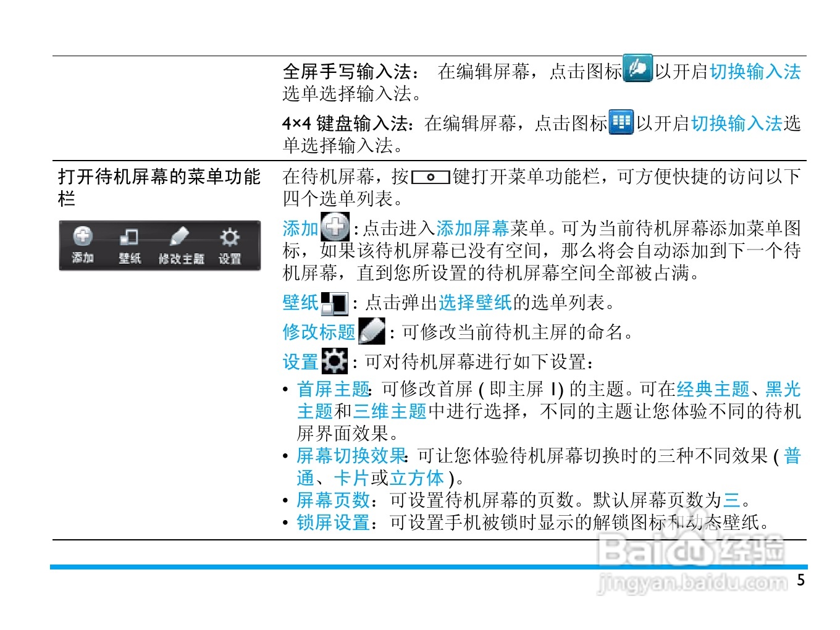
Task: Click the blue 三 default page count
Action: tap(732, 500)
